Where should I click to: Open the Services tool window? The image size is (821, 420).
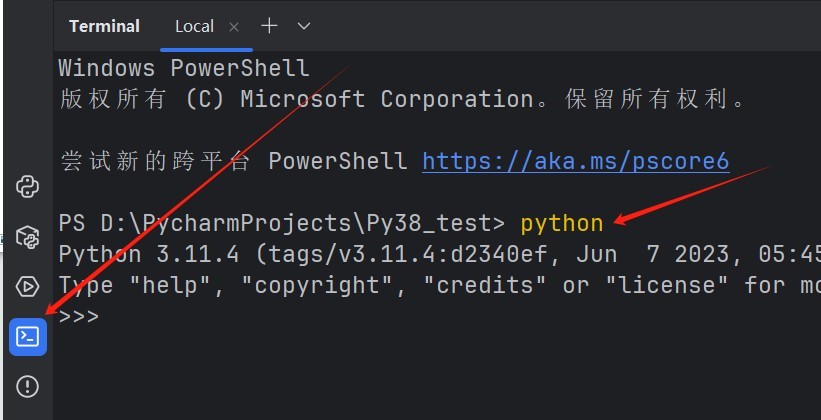[x=28, y=287]
